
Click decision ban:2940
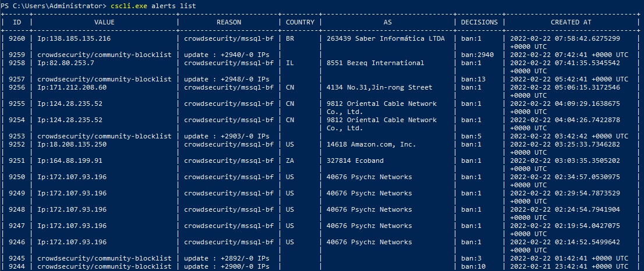tap(477, 55)
